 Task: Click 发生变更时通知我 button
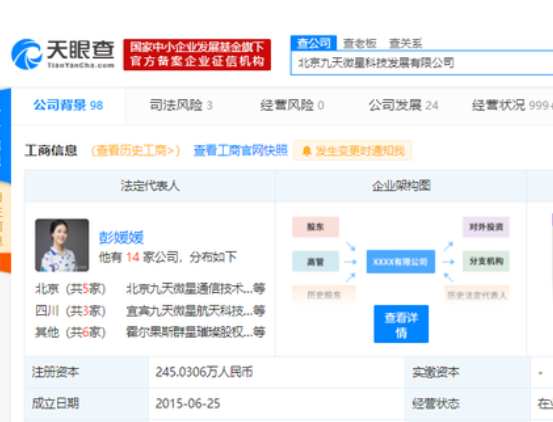[x=353, y=151]
